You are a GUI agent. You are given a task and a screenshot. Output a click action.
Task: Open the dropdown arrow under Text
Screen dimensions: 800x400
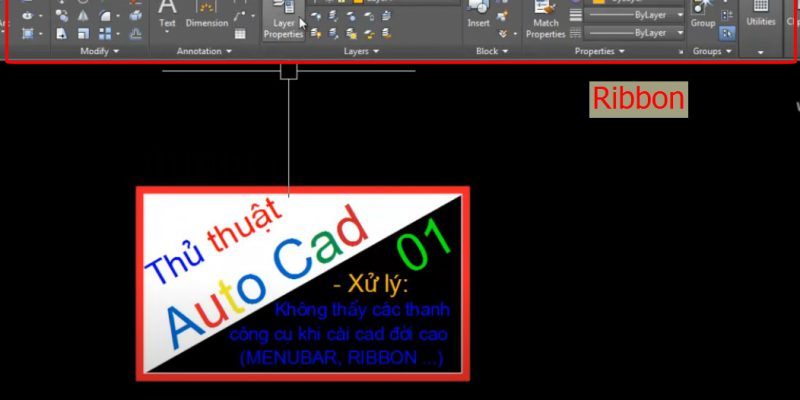(x=167, y=32)
